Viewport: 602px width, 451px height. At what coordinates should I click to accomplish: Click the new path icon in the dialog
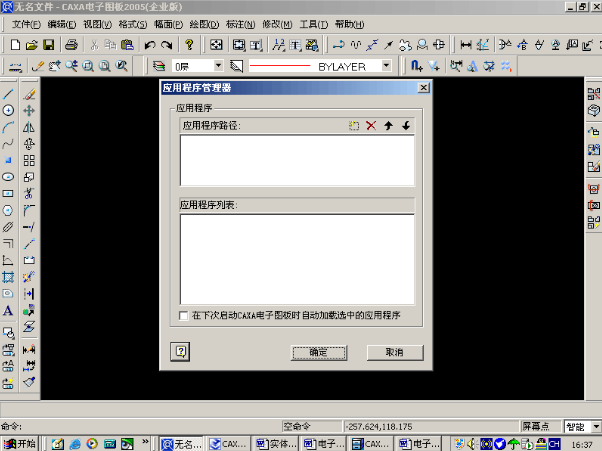click(353, 125)
